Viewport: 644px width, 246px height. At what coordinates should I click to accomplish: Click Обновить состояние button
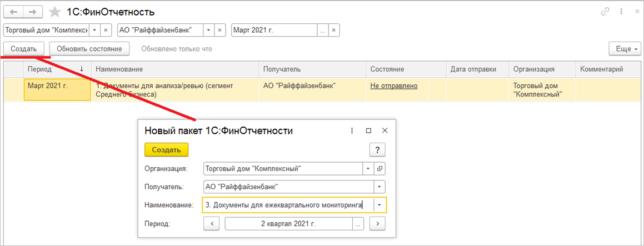89,49
